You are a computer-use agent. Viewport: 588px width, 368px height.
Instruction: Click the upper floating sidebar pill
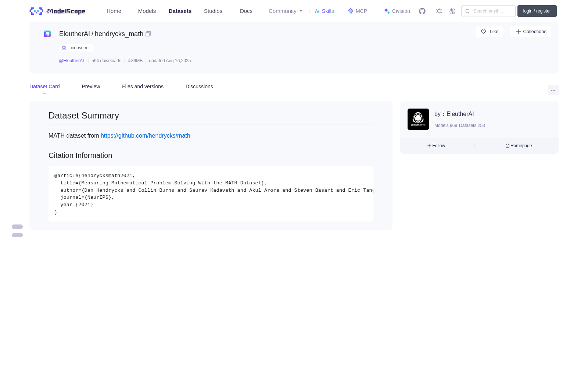coord(17,227)
